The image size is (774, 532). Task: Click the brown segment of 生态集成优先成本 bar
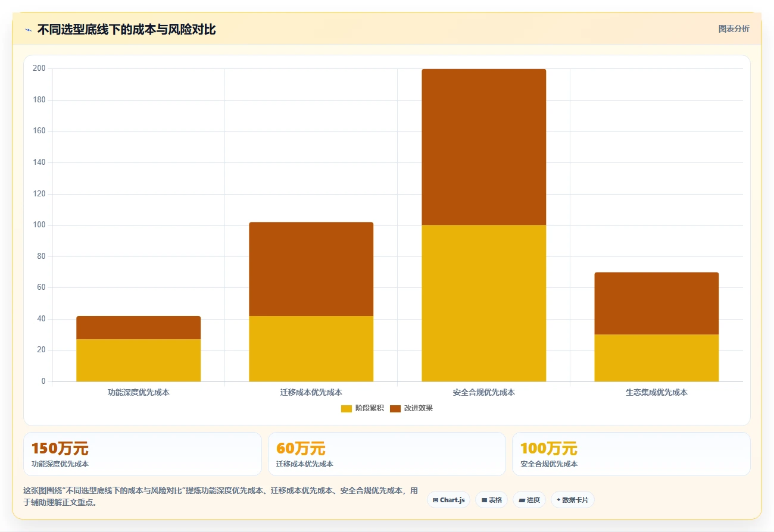pos(656,303)
